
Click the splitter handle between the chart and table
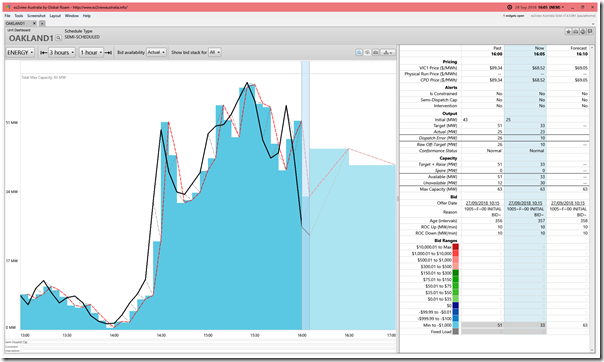click(398, 199)
